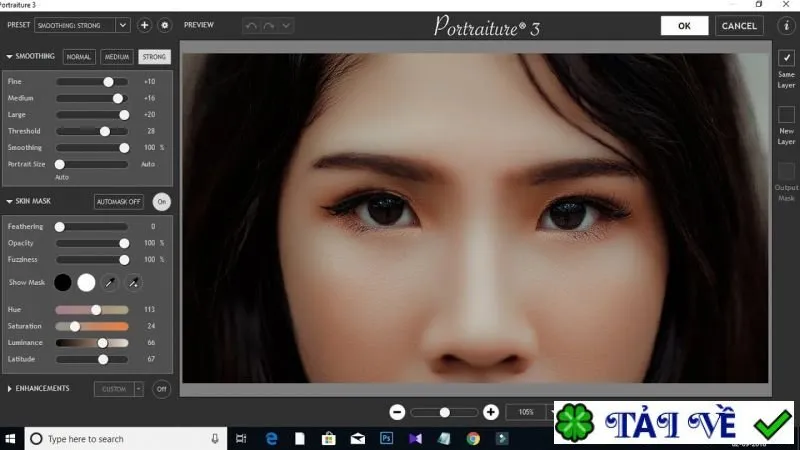Viewport: 800px width, 450px height.
Task: Enable the New Layer checkbox
Action: click(x=786, y=114)
